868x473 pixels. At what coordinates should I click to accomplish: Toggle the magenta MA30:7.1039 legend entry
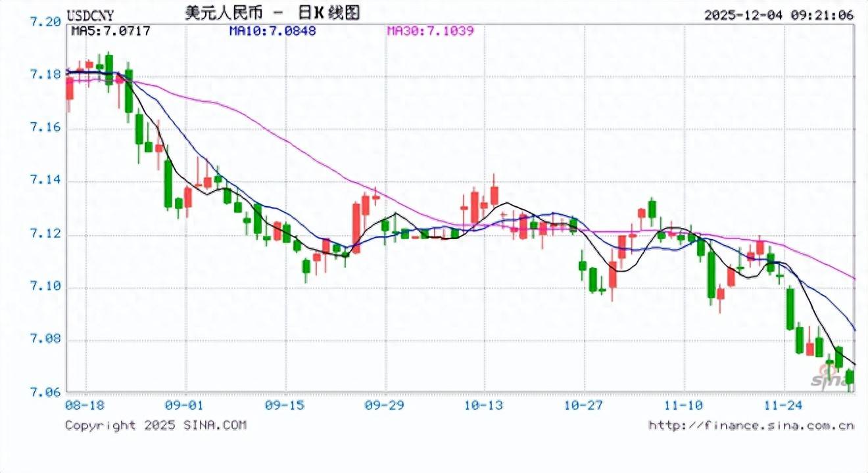point(430,30)
